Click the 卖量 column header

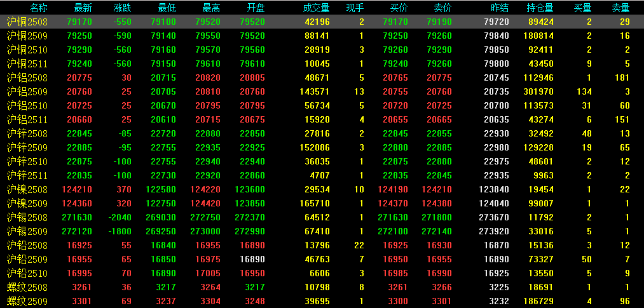click(620, 8)
